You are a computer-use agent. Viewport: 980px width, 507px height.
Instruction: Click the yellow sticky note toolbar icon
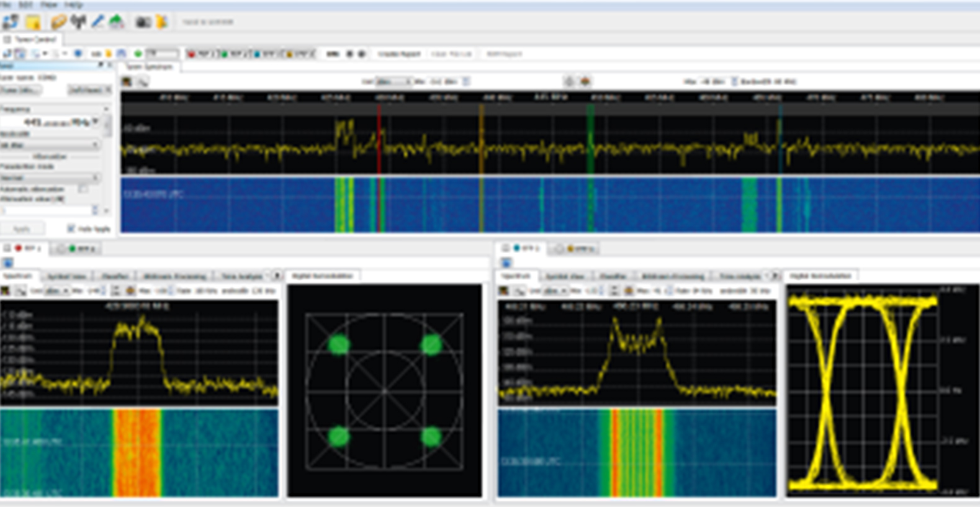pos(33,22)
